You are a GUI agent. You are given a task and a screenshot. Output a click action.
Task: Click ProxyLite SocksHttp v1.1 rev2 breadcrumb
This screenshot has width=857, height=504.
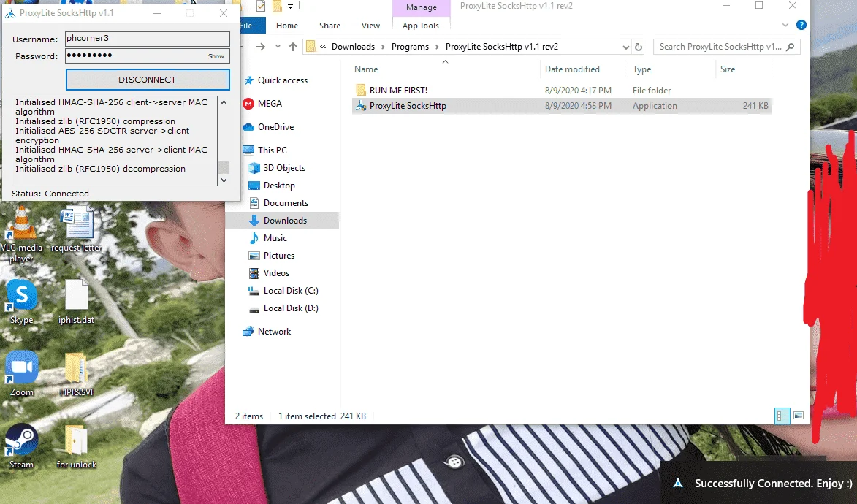pos(502,47)
